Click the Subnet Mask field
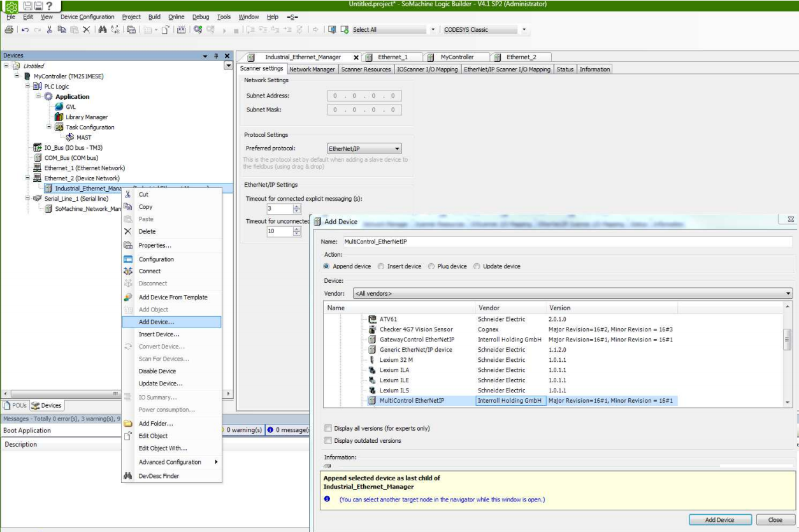The image size is (799, 532). [x=365, y=110]
